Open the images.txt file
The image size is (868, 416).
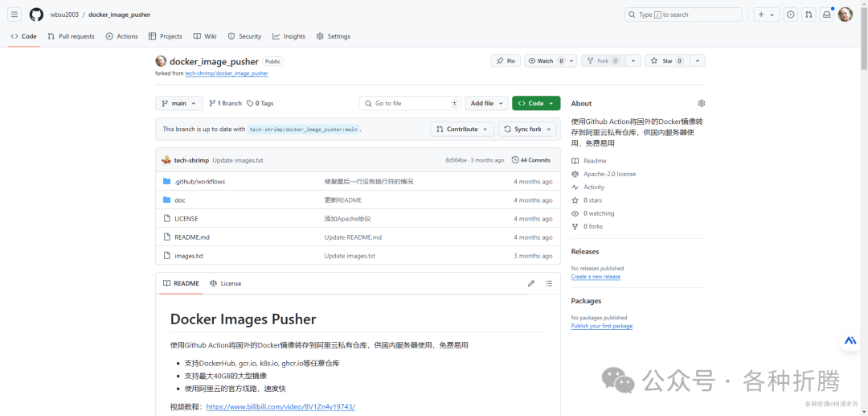pyautogui.click(x=189, y=257)
